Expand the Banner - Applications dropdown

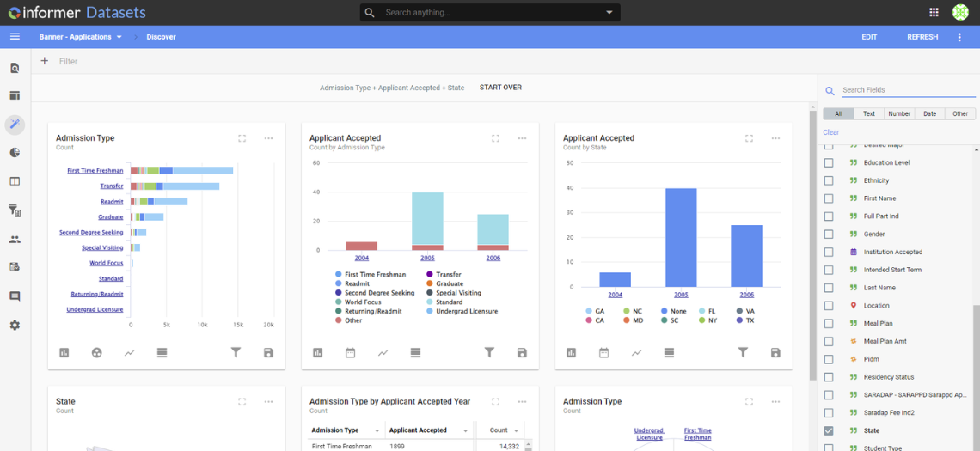coord(119,37)
